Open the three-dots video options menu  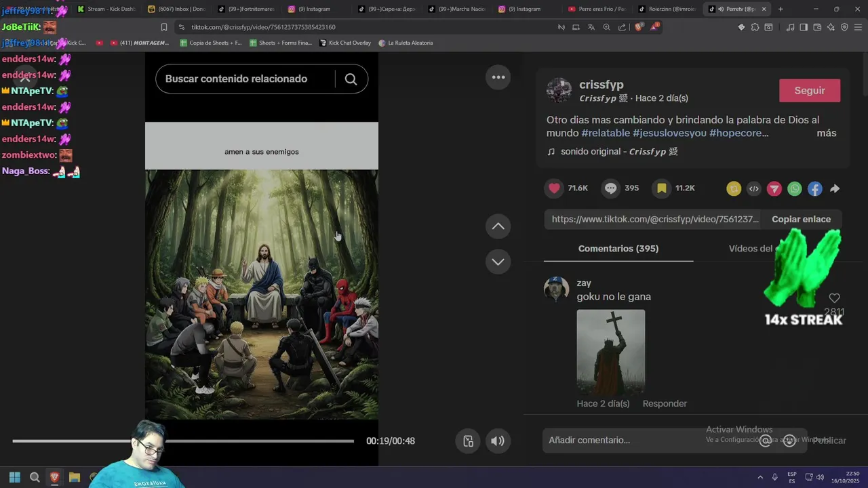pos(498,77)
